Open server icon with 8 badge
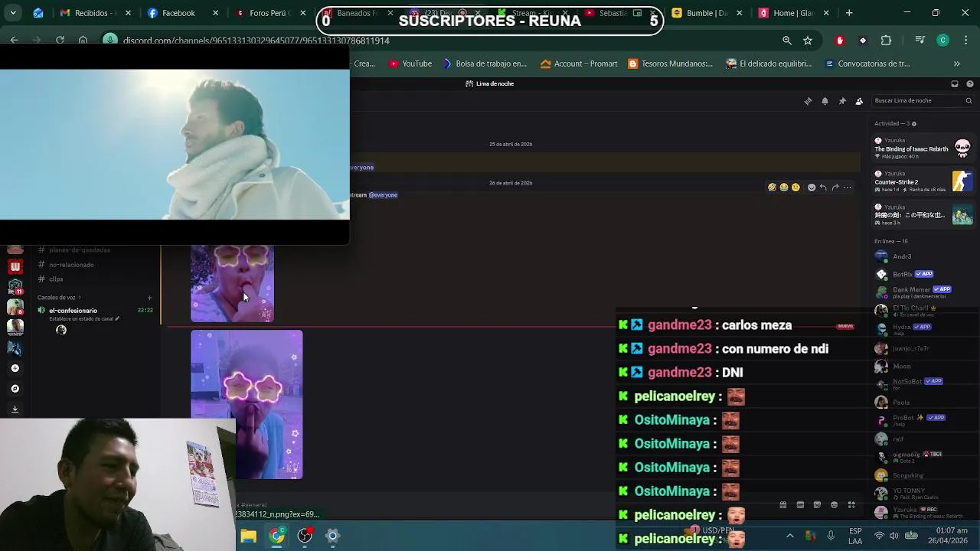The image size is (980, 551). coord(15,308)
